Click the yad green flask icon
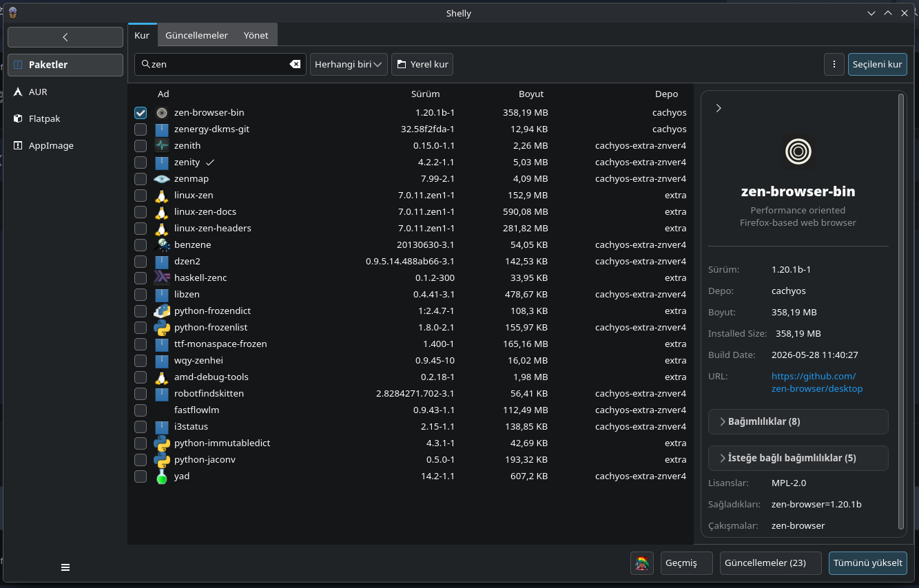919x588 pixels. point(162,476)
